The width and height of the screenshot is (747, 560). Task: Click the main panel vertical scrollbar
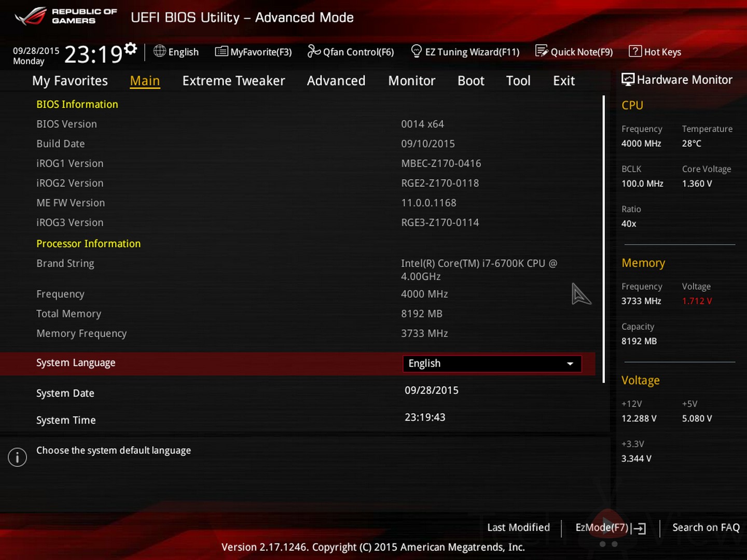click(x=604, y=239)
